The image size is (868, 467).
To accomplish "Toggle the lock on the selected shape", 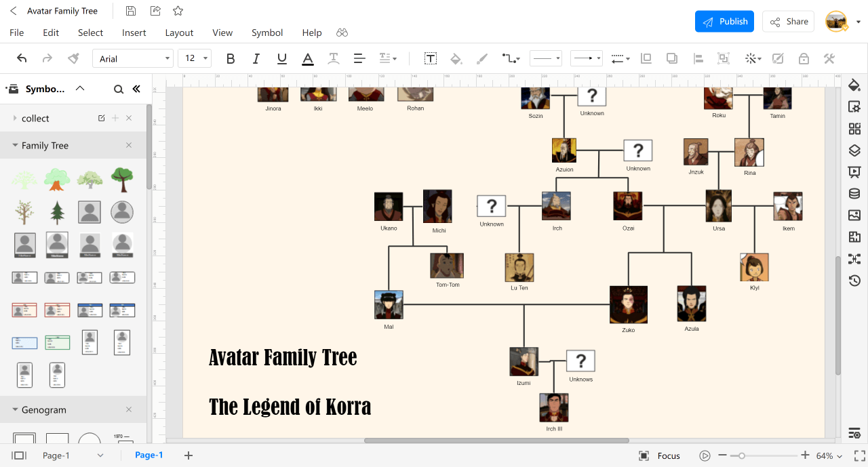I will point(804,58).
